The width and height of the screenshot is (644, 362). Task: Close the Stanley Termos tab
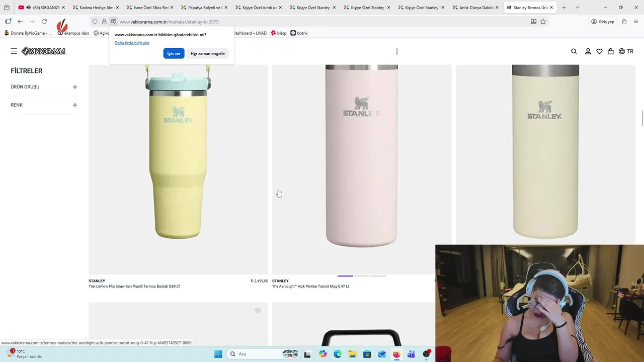tap(551, 8)
